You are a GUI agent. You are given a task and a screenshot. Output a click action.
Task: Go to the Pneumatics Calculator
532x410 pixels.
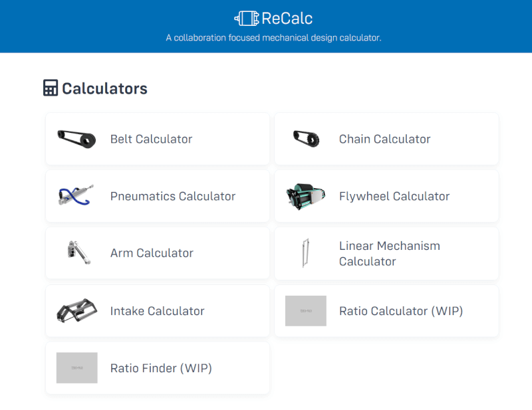pos(173,196)
